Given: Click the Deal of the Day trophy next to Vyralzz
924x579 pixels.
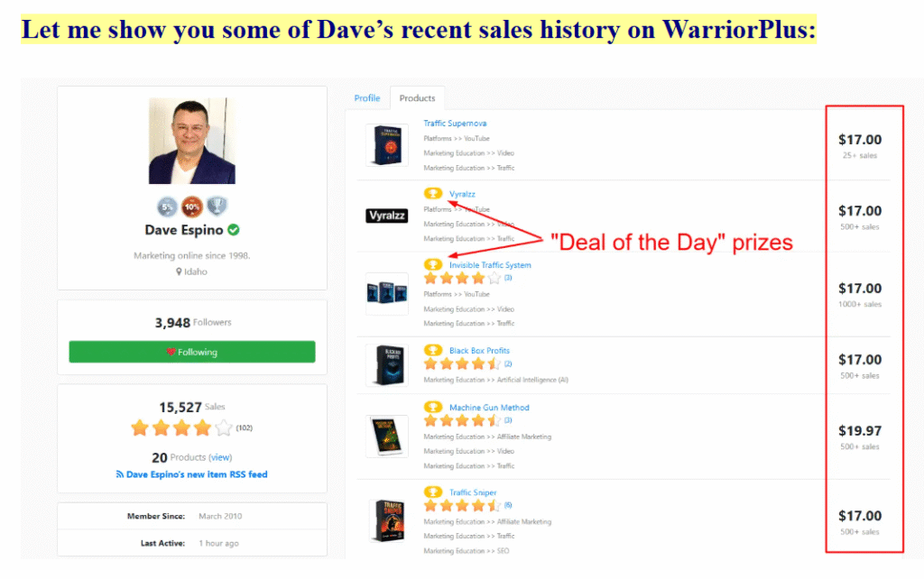Looking at the screenshot, I should tap(433, 193).
